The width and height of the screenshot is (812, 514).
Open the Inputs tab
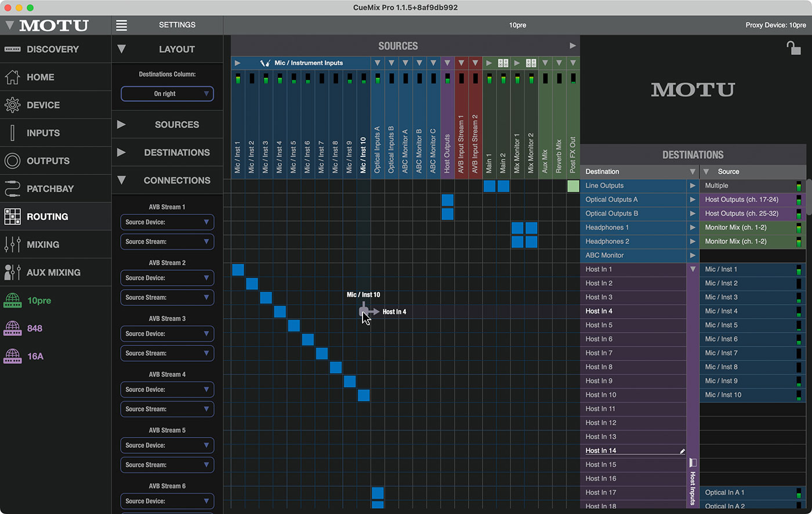click(x=43, y=133)
